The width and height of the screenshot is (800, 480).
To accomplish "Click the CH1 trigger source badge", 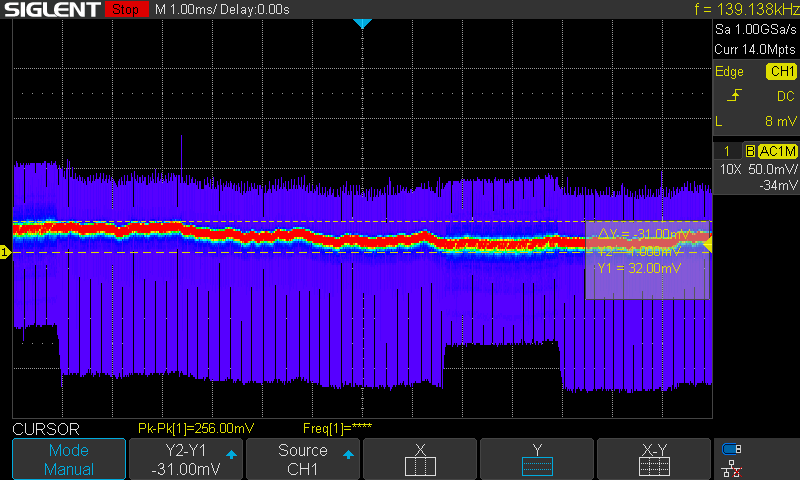I will [780, 71].
